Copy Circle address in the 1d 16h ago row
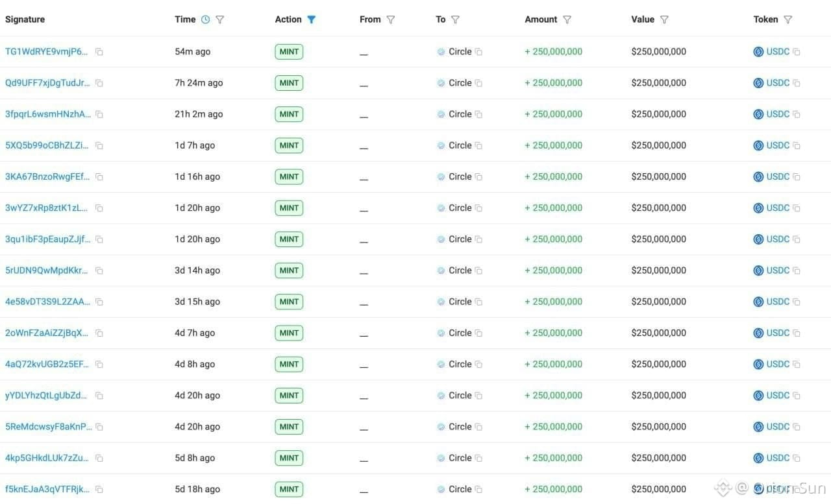The width and height of the screenshot is (831, 504). tap(478, 177)
